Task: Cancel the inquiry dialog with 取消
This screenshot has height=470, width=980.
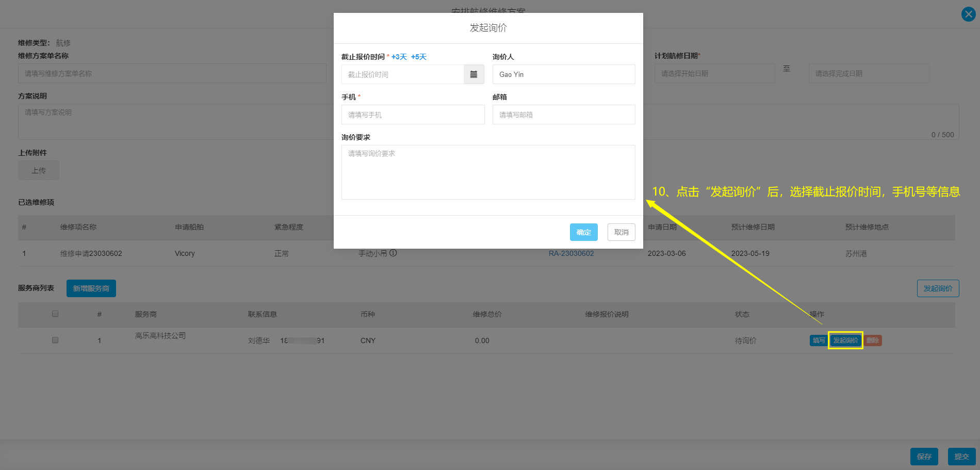Action: (x=622, y=232)
